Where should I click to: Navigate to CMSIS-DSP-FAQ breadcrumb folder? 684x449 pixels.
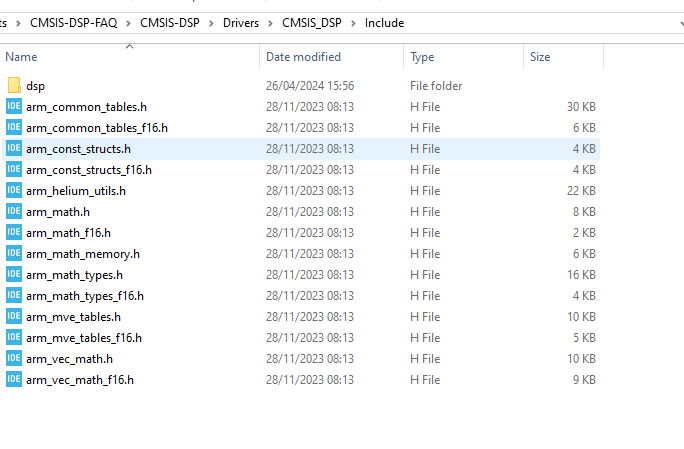(74, 23)
